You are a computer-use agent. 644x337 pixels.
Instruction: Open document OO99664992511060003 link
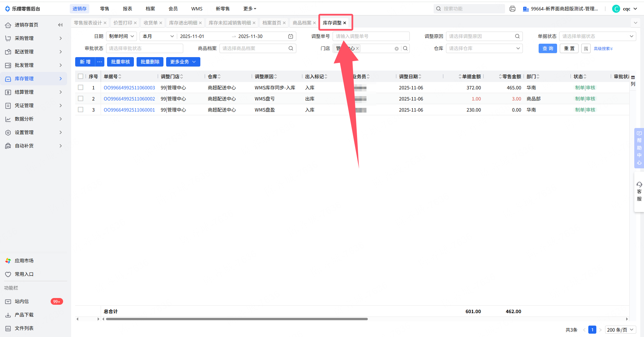129,88
